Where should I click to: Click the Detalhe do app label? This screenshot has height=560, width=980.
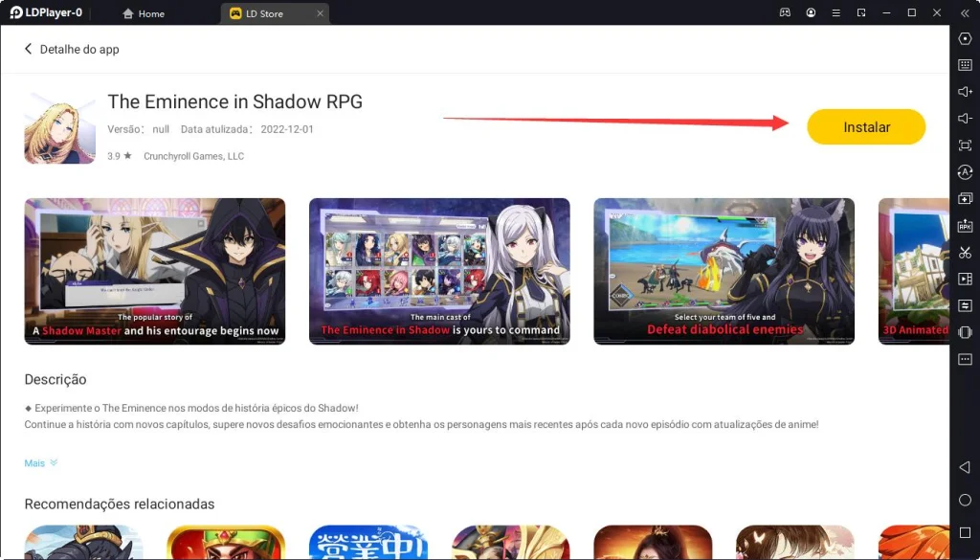79,49
